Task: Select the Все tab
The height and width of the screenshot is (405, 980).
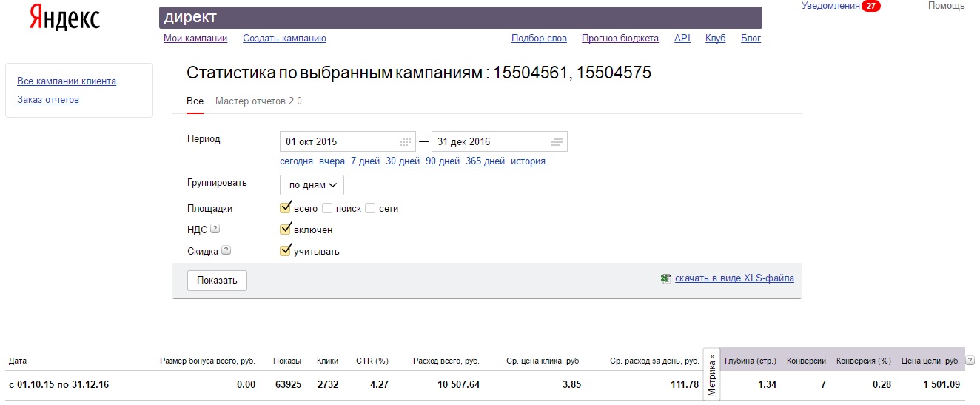Action: (195, 101)
